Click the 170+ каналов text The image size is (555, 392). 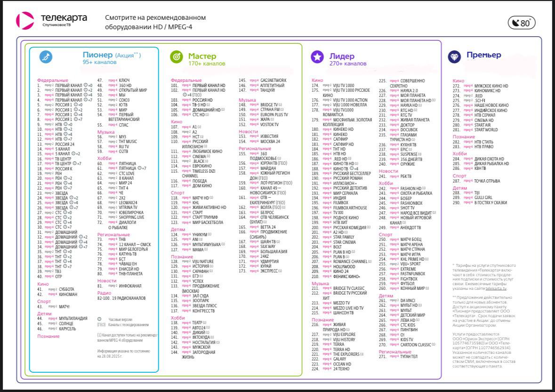click(x=207, y=64)
